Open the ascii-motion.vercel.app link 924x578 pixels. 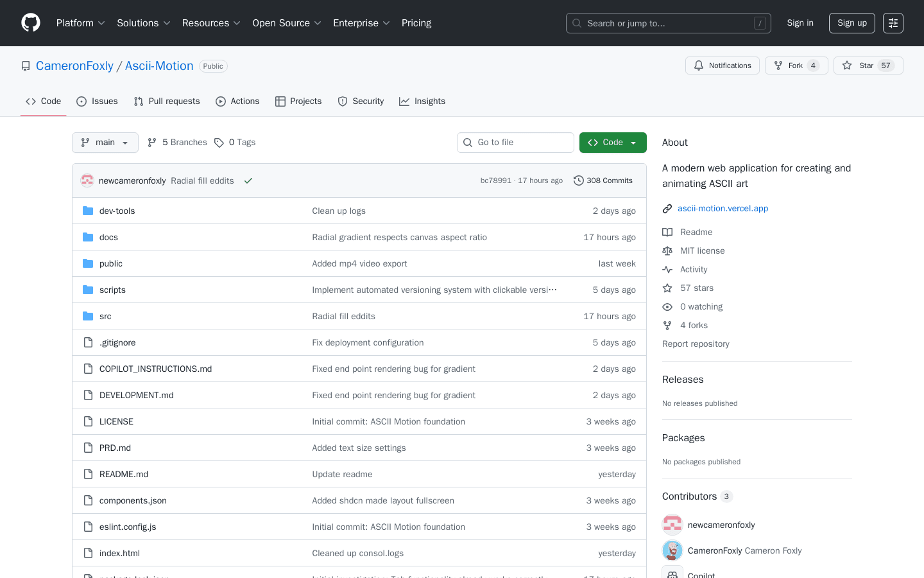coord(723,209)
